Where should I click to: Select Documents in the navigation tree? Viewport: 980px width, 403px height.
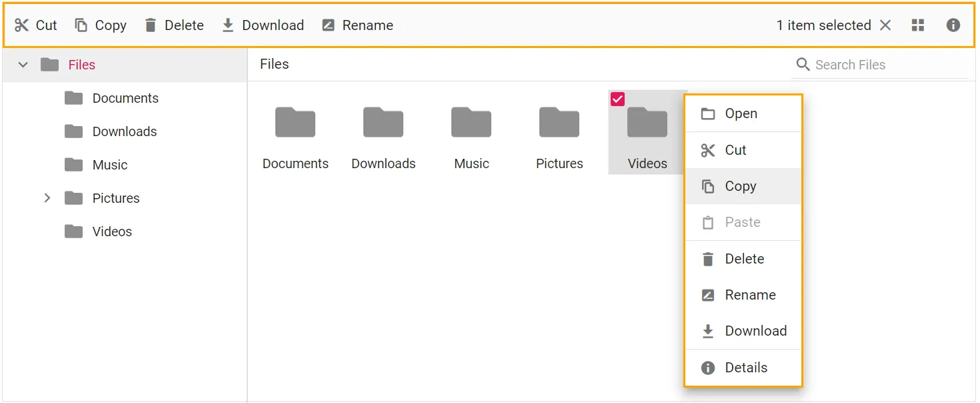(x=125, y=98)
